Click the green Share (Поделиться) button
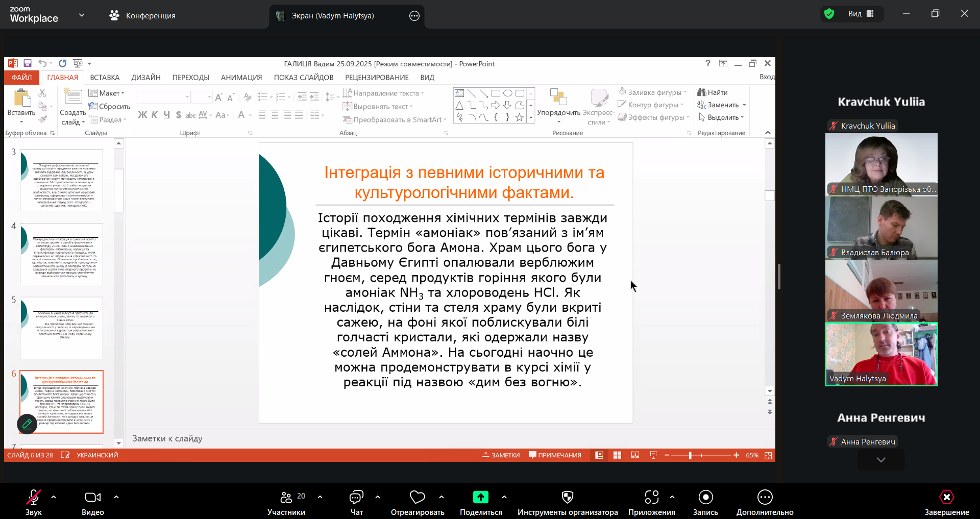 (481, 503)
